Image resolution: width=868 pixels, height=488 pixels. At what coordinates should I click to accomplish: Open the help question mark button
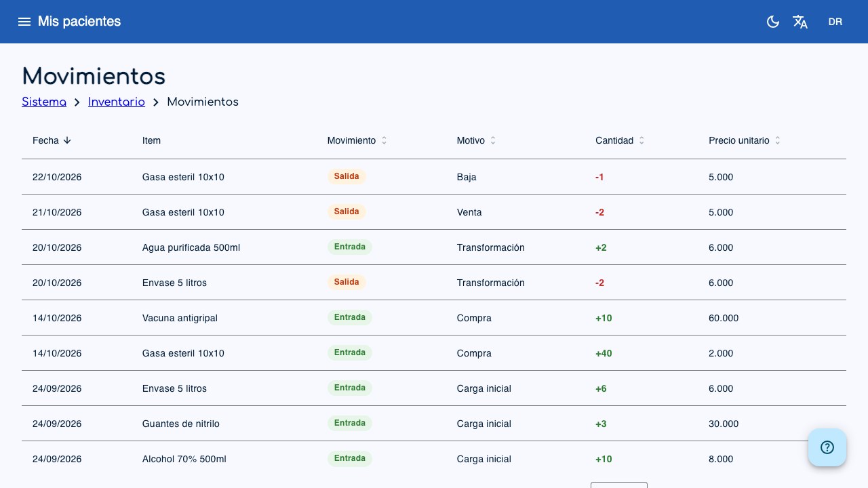827,447
